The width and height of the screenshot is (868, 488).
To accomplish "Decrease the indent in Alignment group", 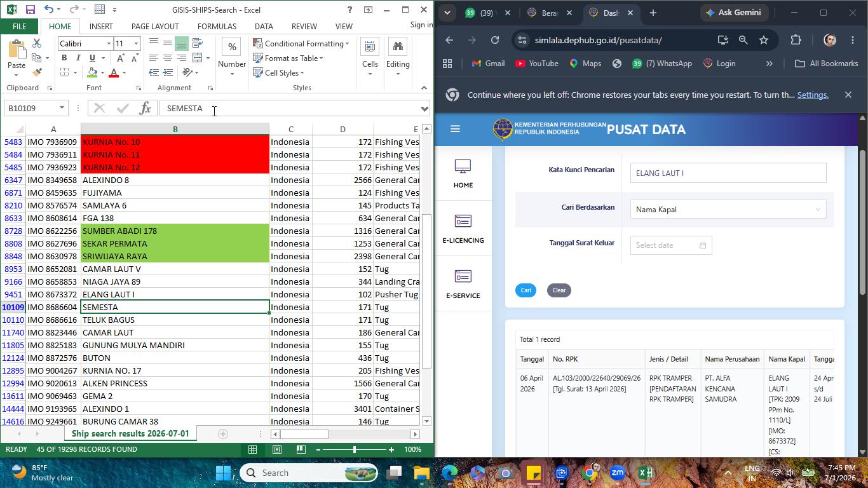I will click(x=154, y=72).
